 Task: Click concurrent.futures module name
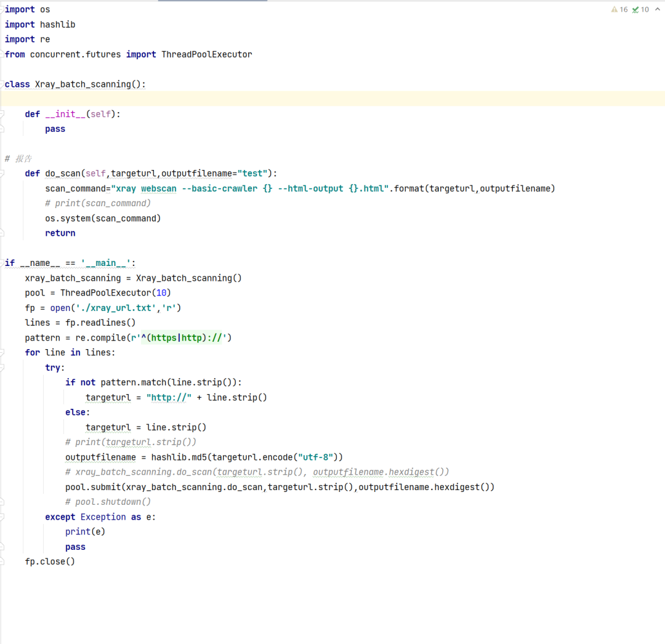[75, 54]
